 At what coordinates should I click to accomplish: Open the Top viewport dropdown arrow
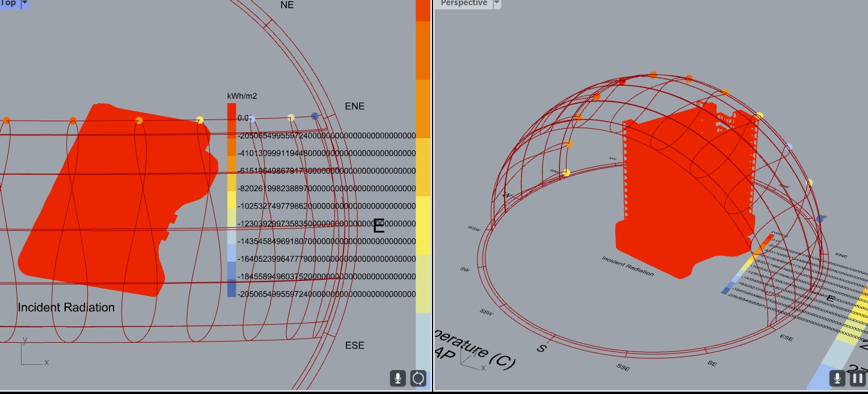pyautogui.click(x=24, y=3)
